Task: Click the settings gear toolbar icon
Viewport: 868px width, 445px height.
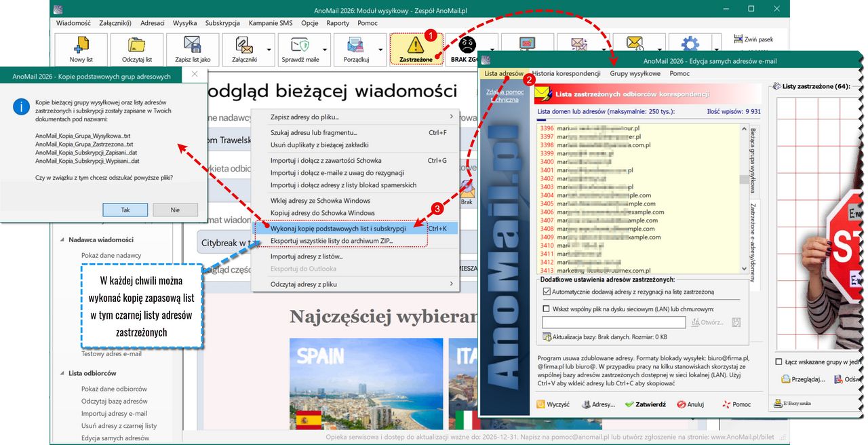Action: click(x=690, y=45)
